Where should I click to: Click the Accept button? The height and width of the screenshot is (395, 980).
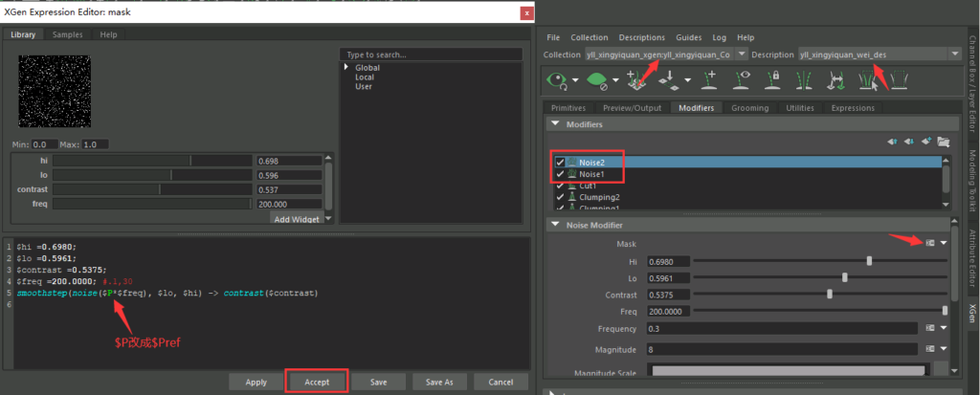317,382
